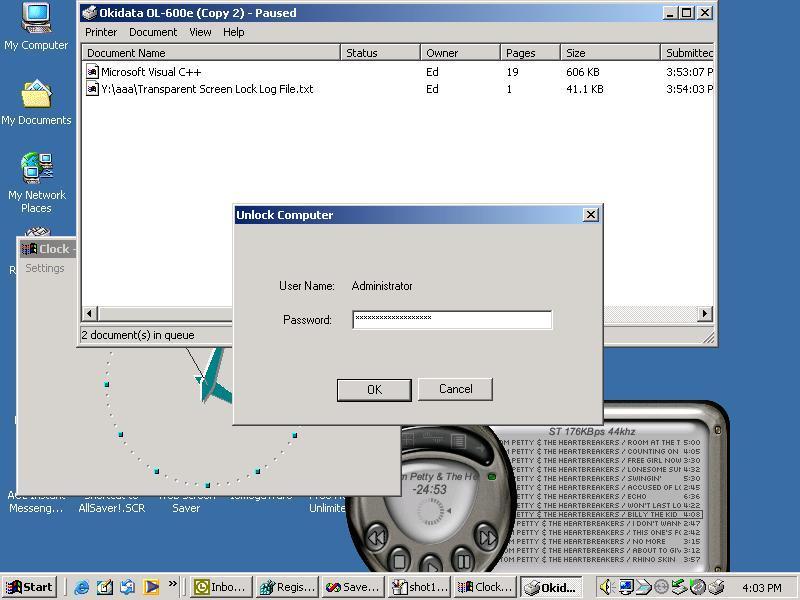The image size is (800, 600).
Task: Switch to the Clock taskbar button
Action: 485,587
